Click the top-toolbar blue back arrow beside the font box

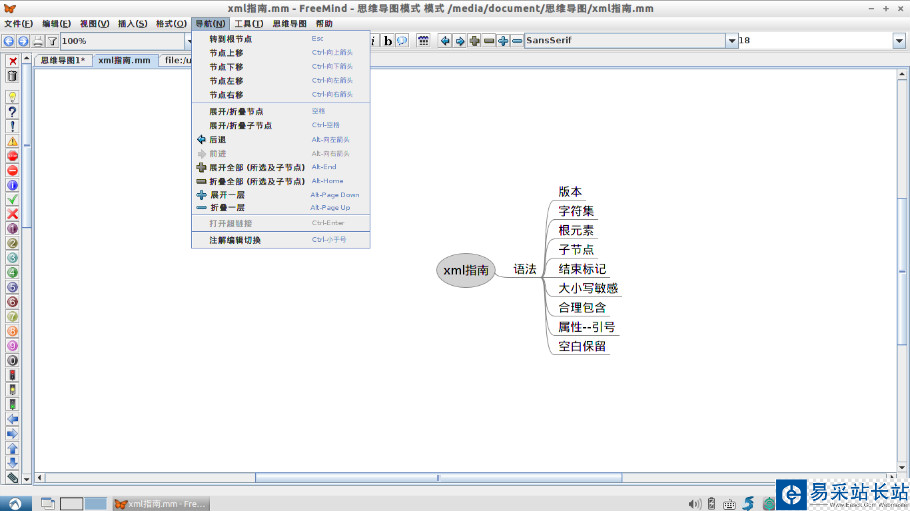[x=445, y=41]
